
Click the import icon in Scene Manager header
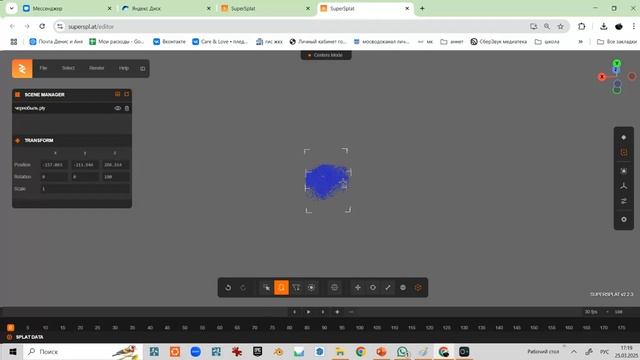coord(118,94)
